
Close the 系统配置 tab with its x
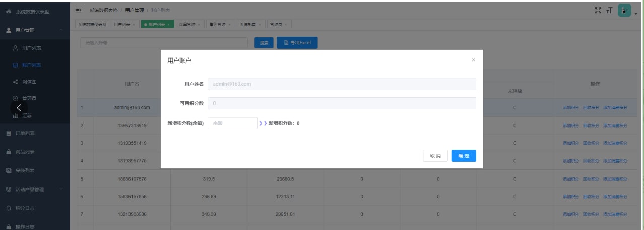click(x=259, y=24)
